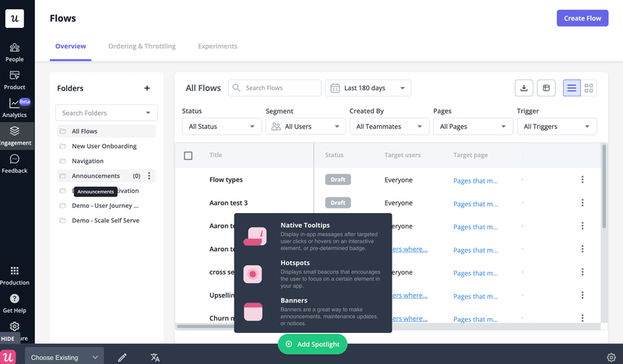The image size is (623, 364).
Task: Open the People section in sidebar
Action: tap(15, 52)
